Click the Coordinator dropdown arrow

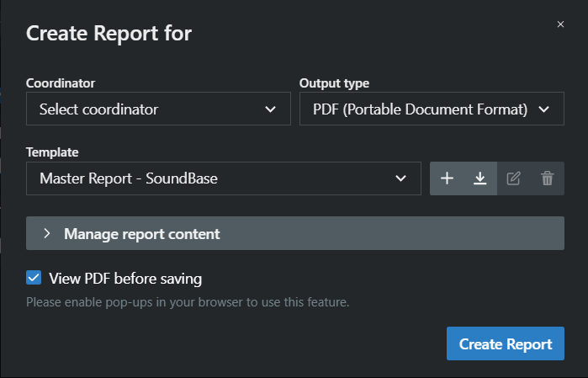click(x=270, y=109)
